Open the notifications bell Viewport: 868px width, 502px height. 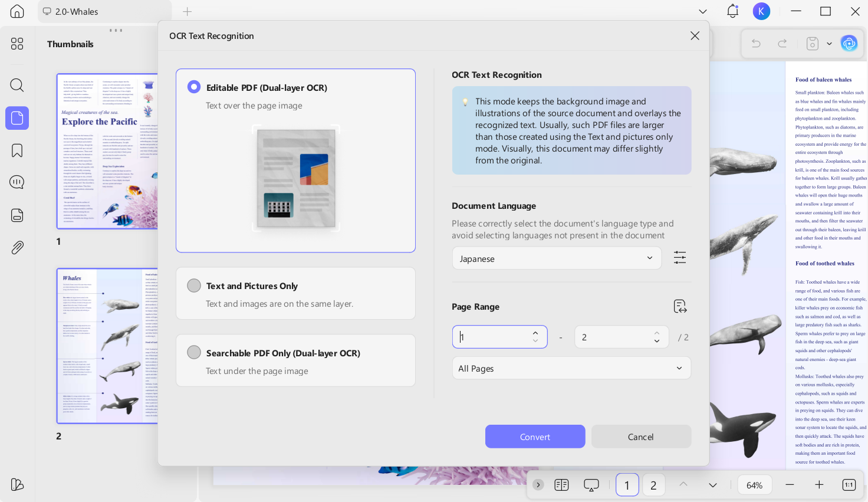[732, 11]
